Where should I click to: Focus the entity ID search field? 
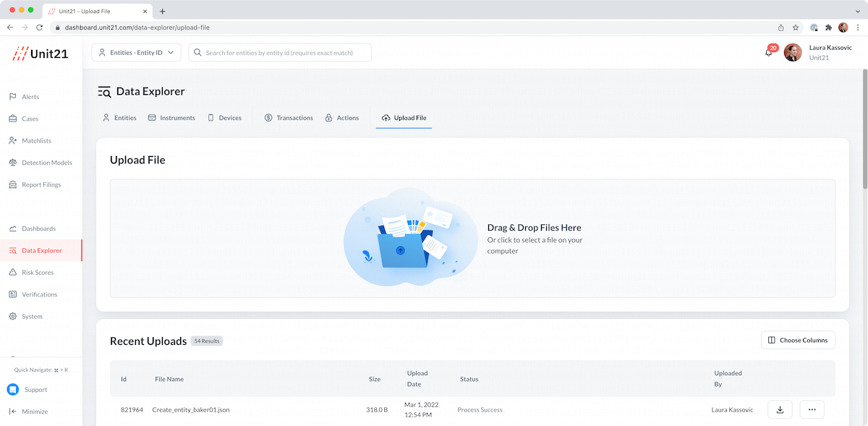280,53
